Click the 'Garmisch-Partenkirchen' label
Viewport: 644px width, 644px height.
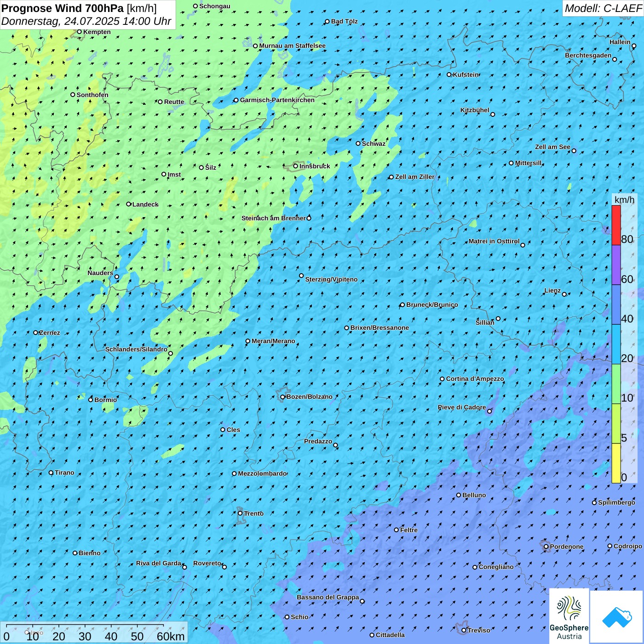(x=277, y=100)
